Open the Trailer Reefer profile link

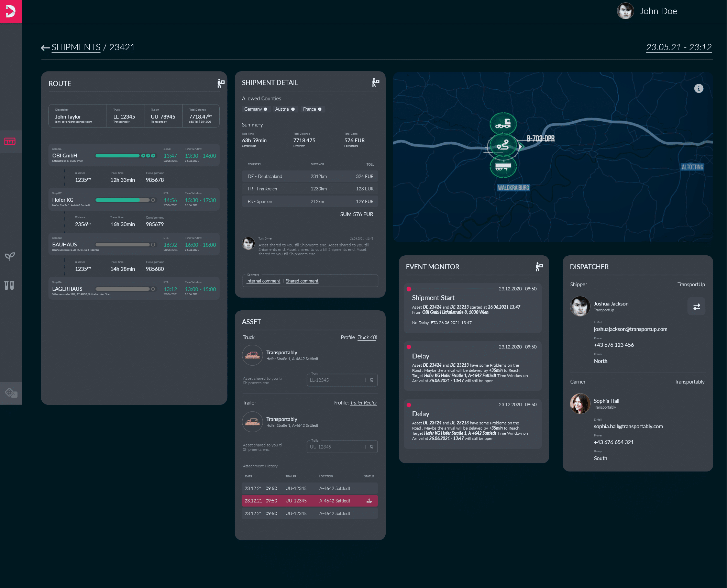[363, 403]
